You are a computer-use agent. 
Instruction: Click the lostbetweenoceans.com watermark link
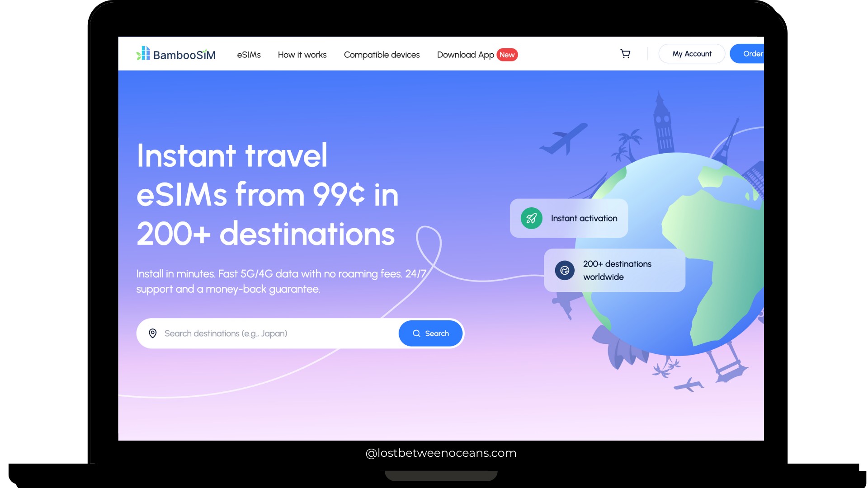click(441, 453)
